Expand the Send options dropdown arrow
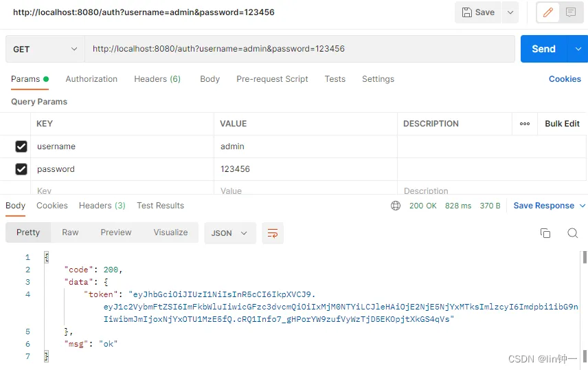 click(578, 49)
